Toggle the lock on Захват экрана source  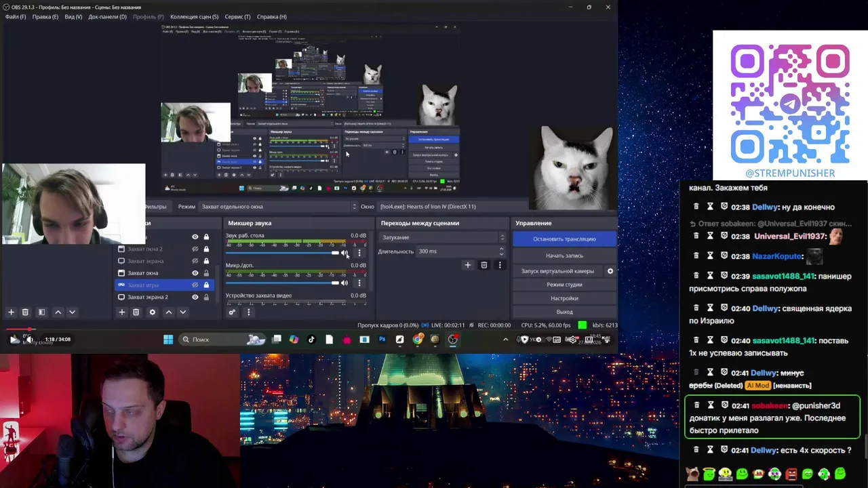pos(206,261)
